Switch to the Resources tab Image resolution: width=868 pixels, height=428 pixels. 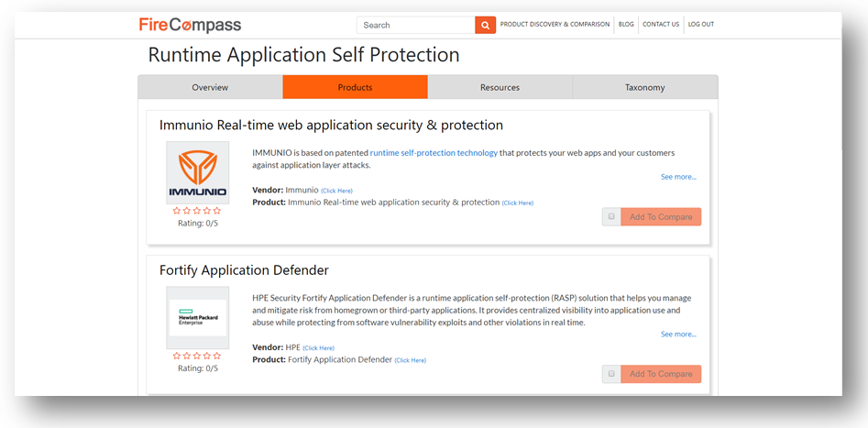point(500,87)
